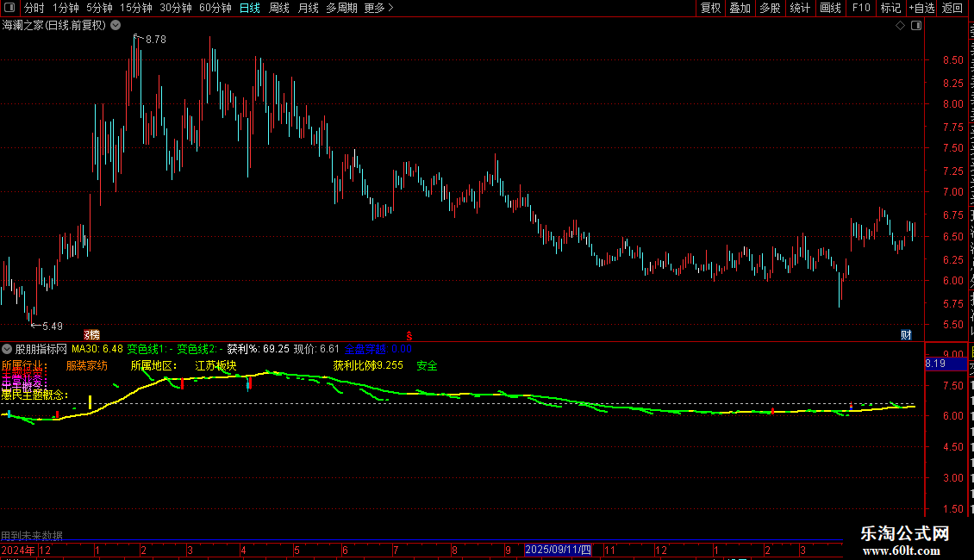Screen dimensions: 974x560
Task: Open 多周期 multi-period view
Action: pos(341,8)
